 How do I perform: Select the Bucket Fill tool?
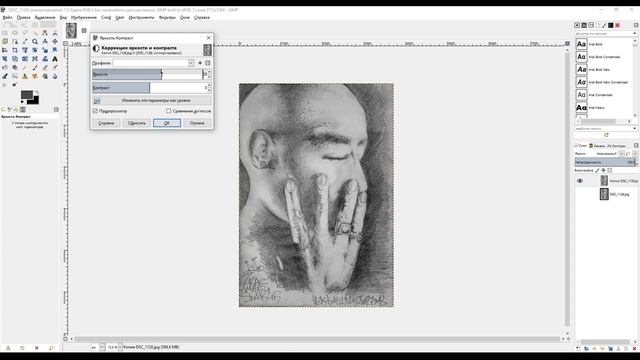coord(4,67)
